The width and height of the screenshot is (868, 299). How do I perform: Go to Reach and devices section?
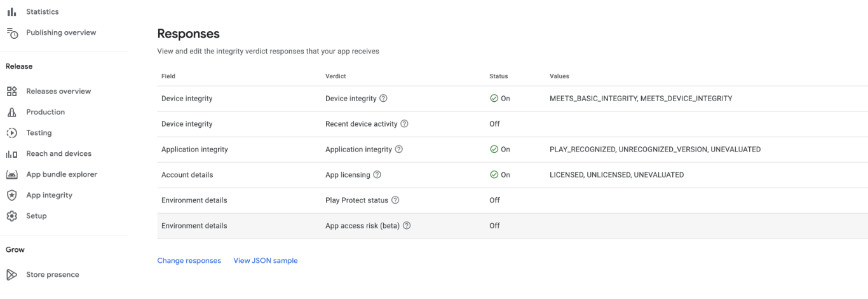(x=58, y=154)
